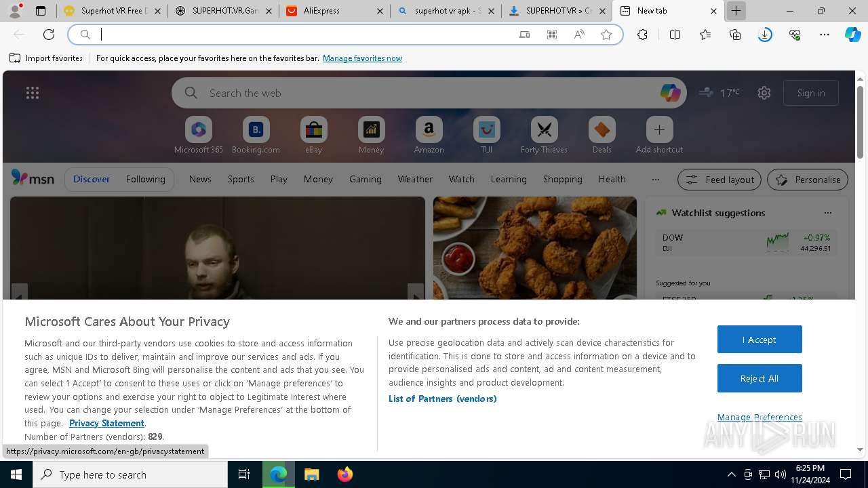
Task: Open Copilot sidebar icon
Action: (x=853, y=35)
